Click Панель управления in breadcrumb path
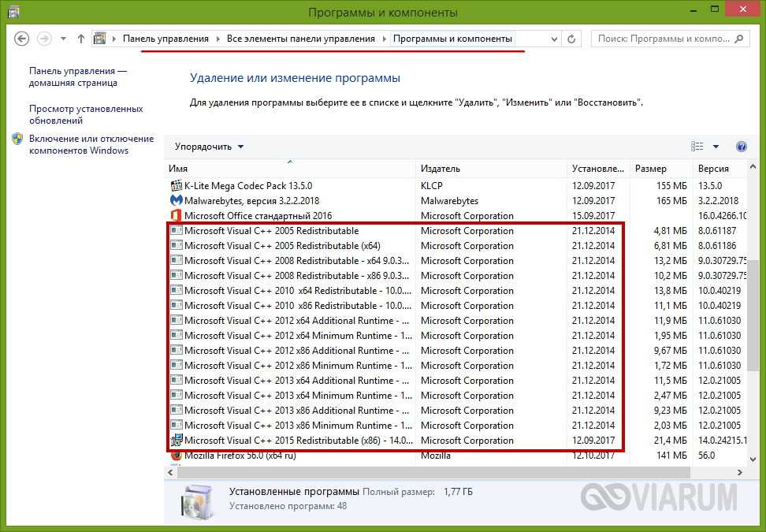This screenshot has height=532, width=766. tap(165, 39)
